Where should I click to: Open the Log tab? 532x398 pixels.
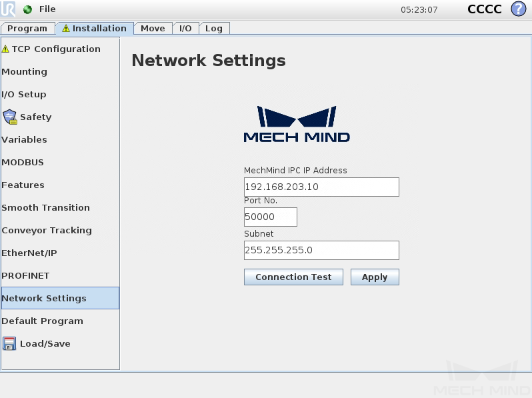[214, 29]
